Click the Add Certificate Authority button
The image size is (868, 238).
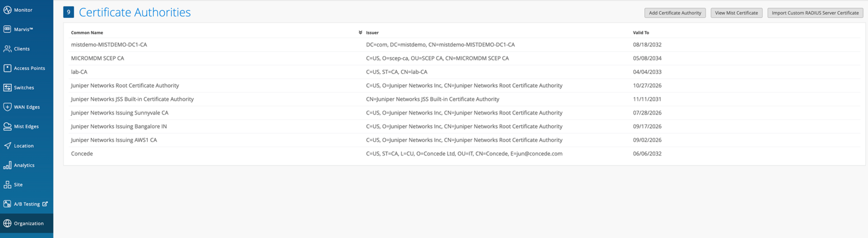pos(675,13)
